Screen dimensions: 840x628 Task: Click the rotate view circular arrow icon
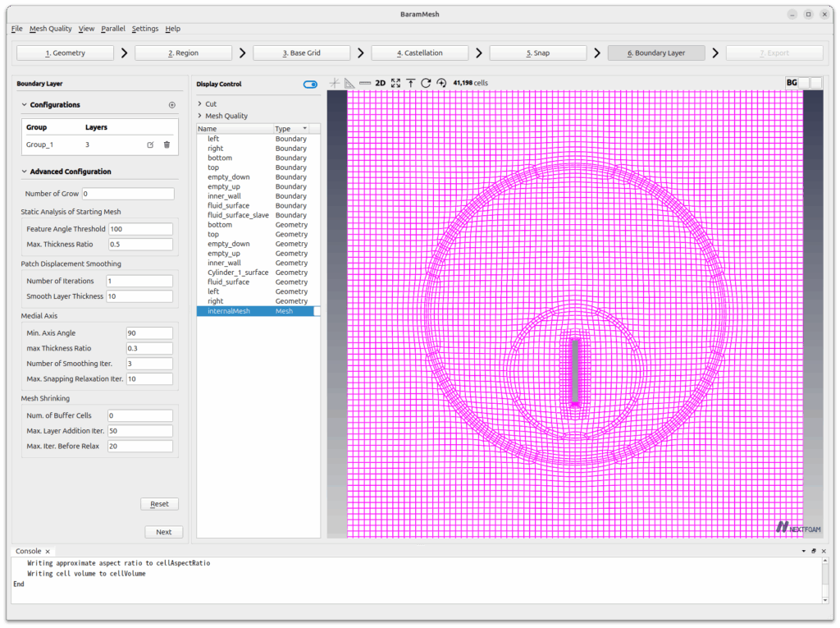426,83
